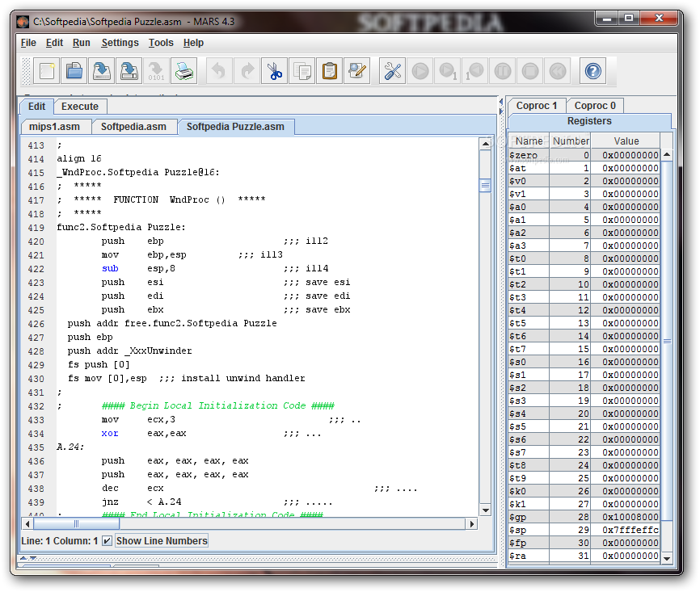Open the Edit menu
The width and height of the screenshot is (700, 592).
pos(54,43)
